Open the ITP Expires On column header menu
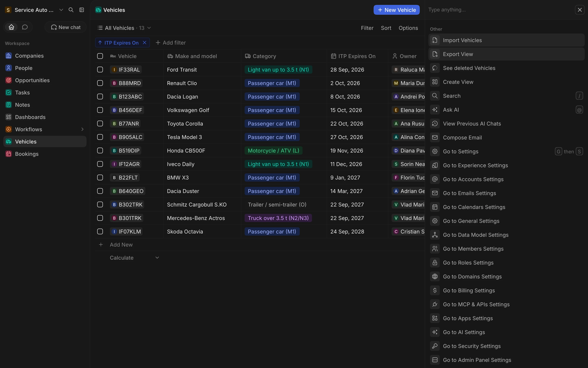This screenshot has width=588, height=368. pyautogui.click(x=357, y=56)
